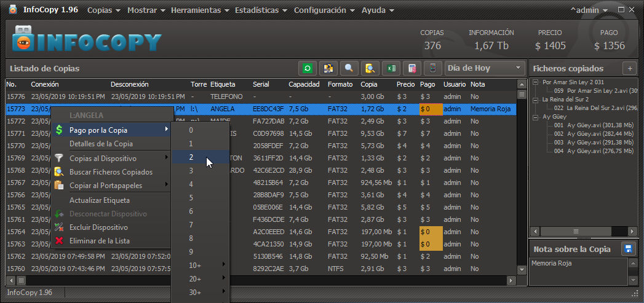Collapse the La Reina del Sur 2 node
This screenshot has height=303, width=644.
coord(536,100)
